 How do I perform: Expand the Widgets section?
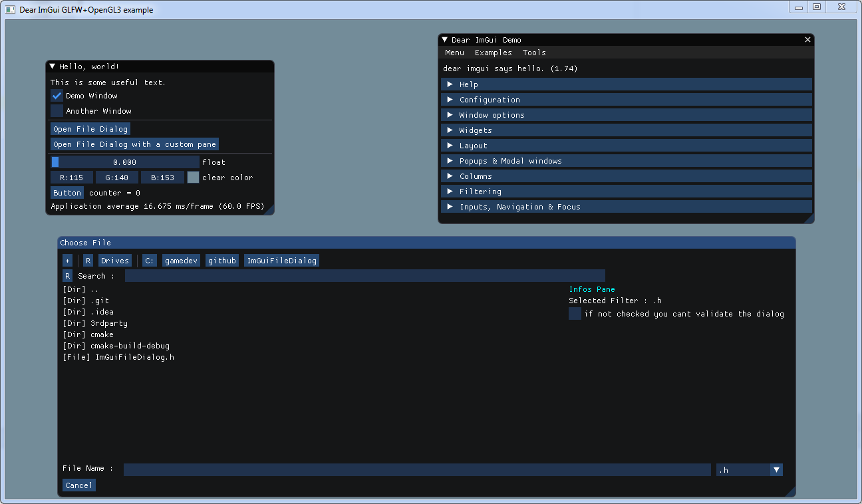627,130
